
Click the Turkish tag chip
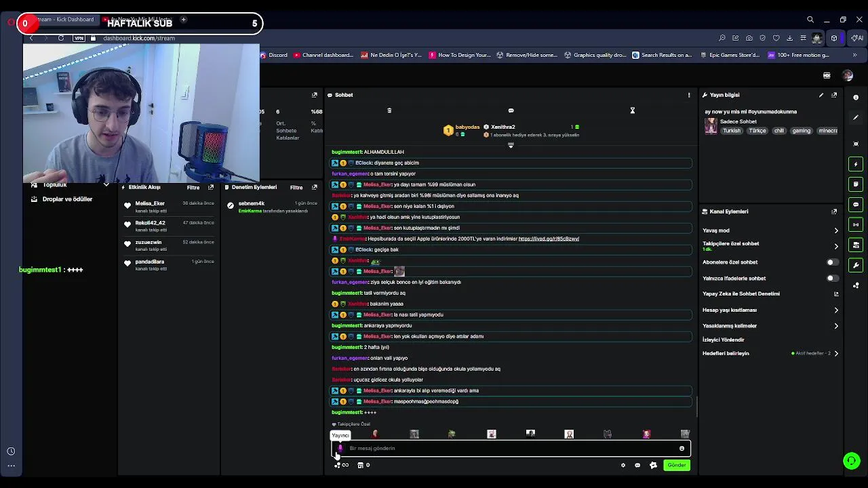click(x=732, y=131)
